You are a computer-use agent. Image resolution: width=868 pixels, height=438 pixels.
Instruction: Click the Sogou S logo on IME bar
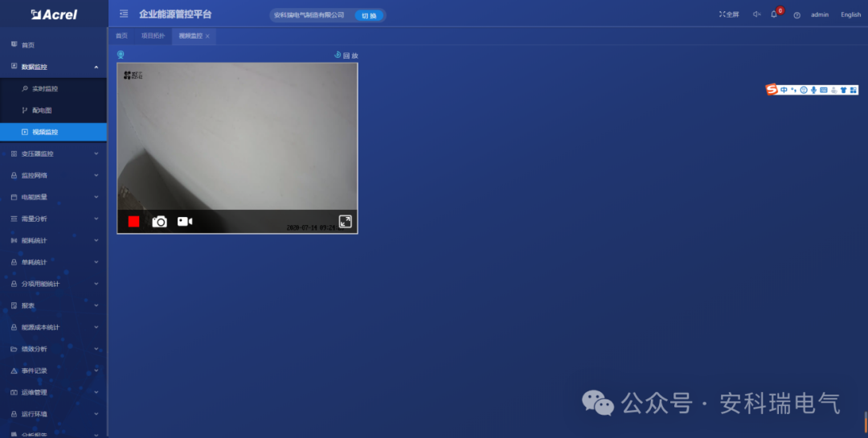[772, 90]
